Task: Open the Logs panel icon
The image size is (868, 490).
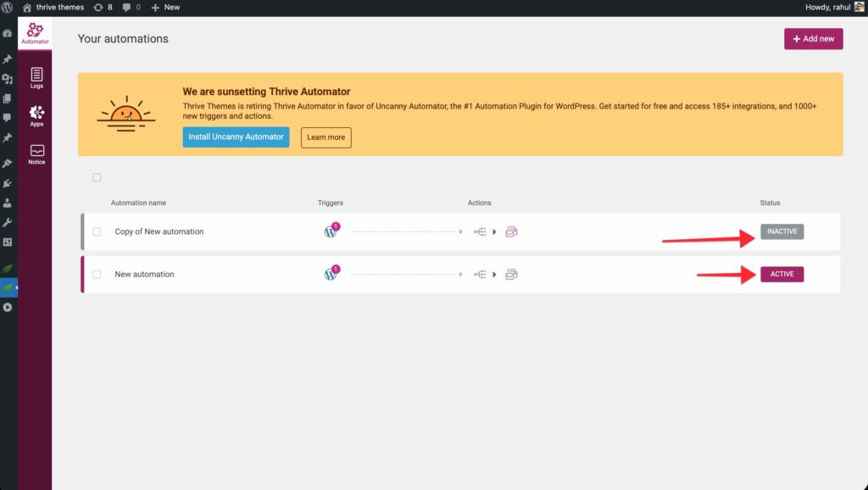Action: click(36, 77)
